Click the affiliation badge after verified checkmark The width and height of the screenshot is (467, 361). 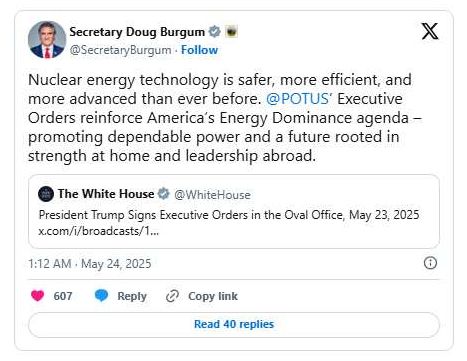click(231, 32)
